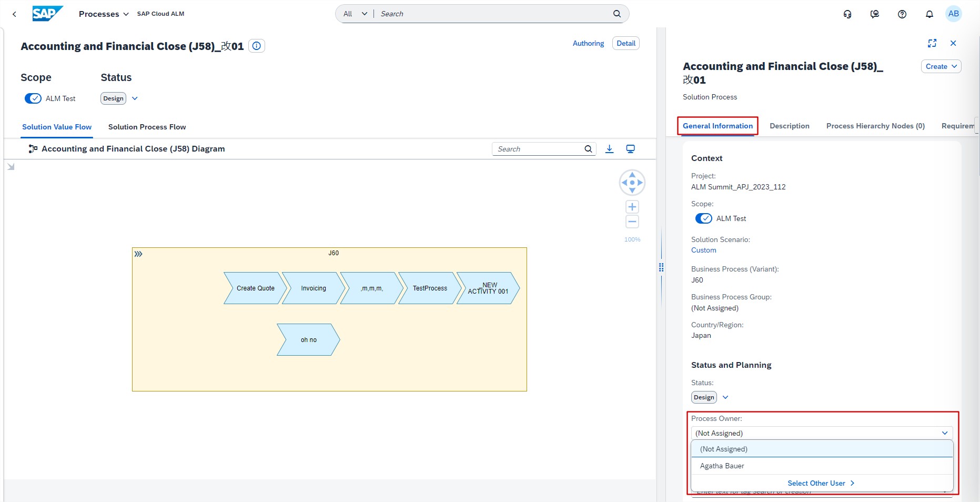
Task: Open the Description tab
Action: [x=789, y=126]
